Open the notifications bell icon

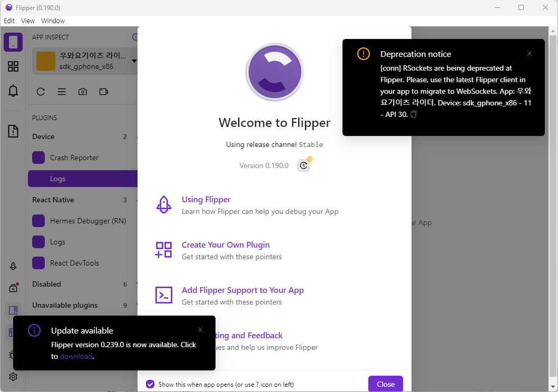coord(13,91)
